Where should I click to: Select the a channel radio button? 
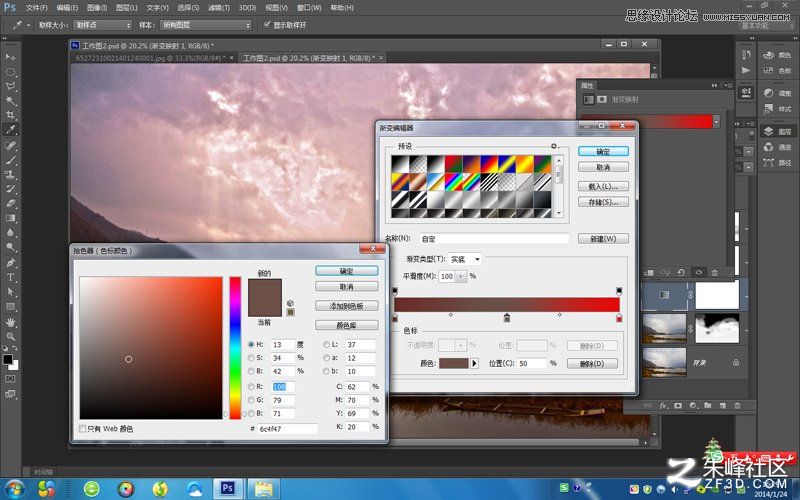327,358
